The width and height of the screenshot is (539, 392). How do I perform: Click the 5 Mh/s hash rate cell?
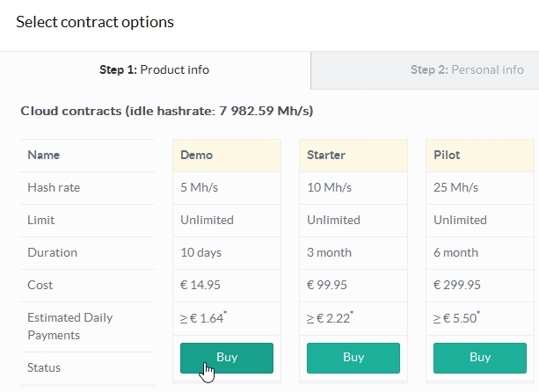click(x=227, y=188)
